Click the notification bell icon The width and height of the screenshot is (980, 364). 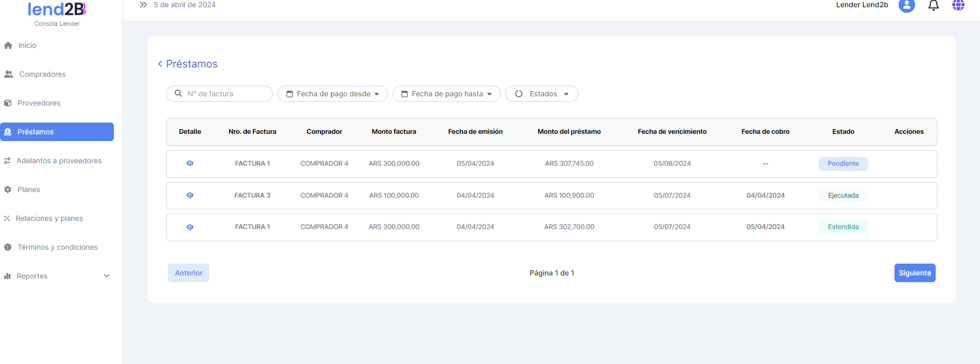tap(933, 5)
